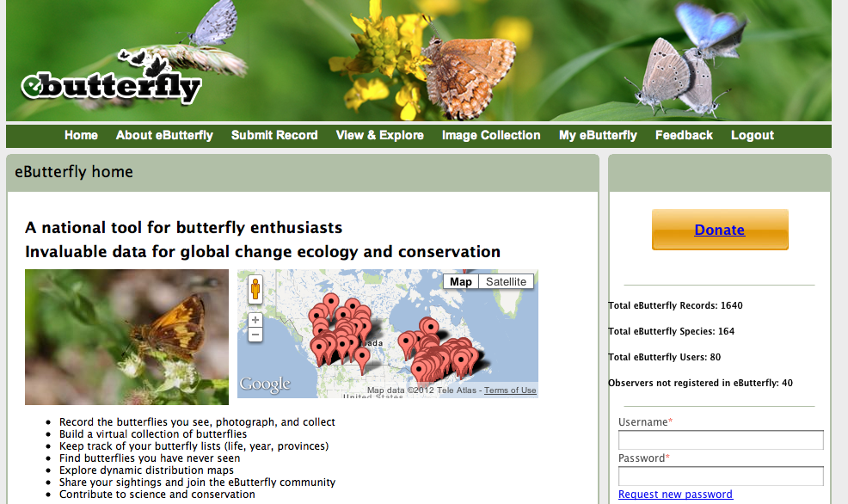The height and width of the screenshot is (504, 848).
Task: Click 'Find butterflies you have never seen' bullet
Action: coord(150,458)
